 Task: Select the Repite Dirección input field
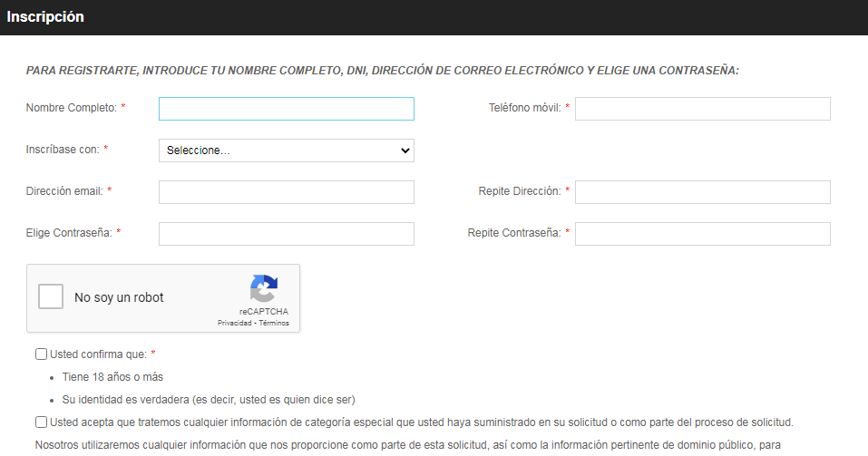(x=702, y=192)
